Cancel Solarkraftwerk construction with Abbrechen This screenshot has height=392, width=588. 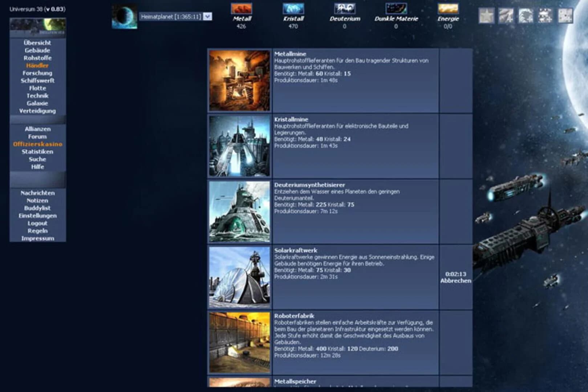point(456,280)
